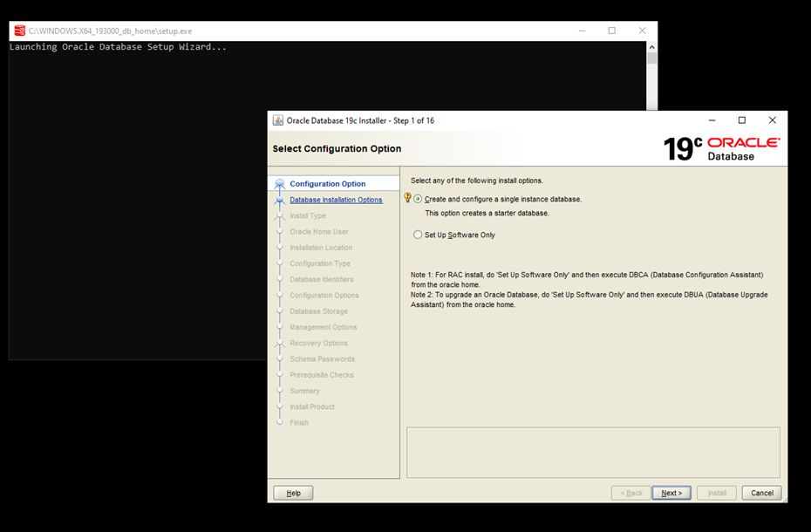This screenshot has width=811, height=532.
Task: Click the console window scrollbar up arrow
Action: coord(651,47)
